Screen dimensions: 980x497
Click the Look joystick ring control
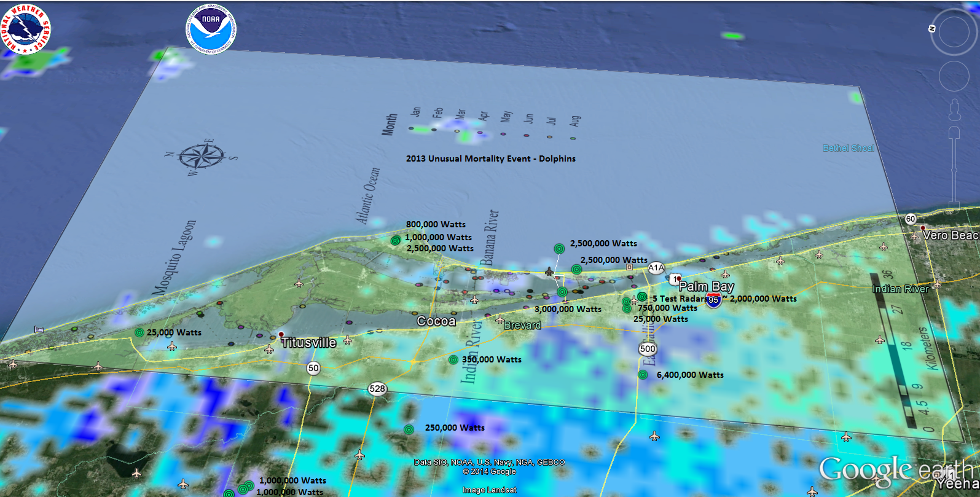[x=954, y=33]
